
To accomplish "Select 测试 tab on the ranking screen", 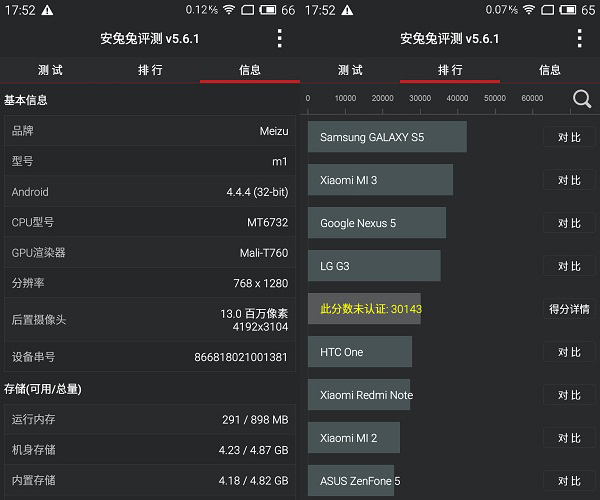I will [350, 70].
